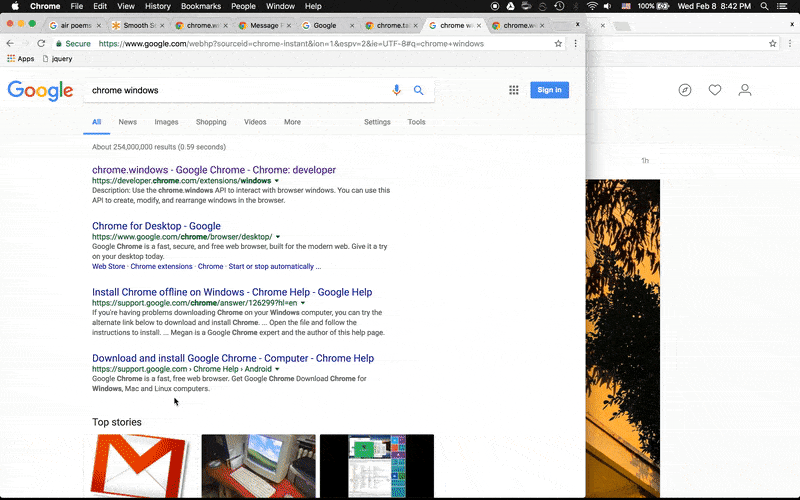The width and height of the screenshot is (800, 500).
Task: Open the Edit menu
Action: click(x=100, y=6)
